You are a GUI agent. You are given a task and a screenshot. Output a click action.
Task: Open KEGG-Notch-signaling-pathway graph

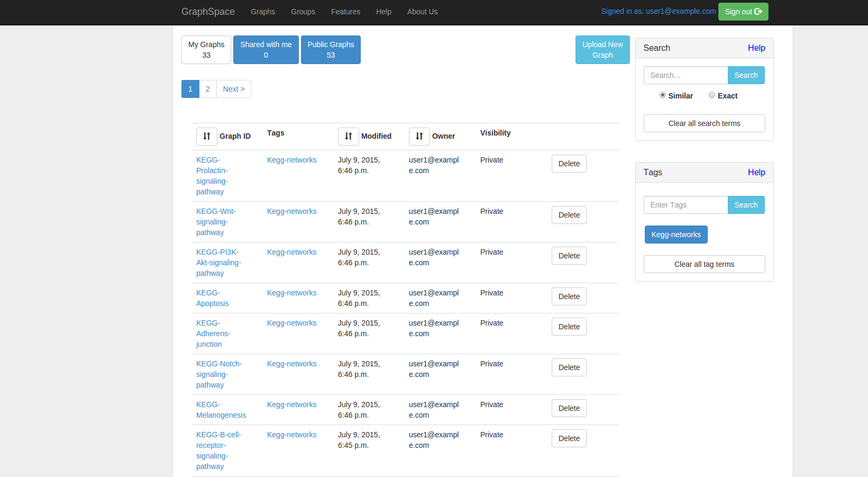pos(219,374)
